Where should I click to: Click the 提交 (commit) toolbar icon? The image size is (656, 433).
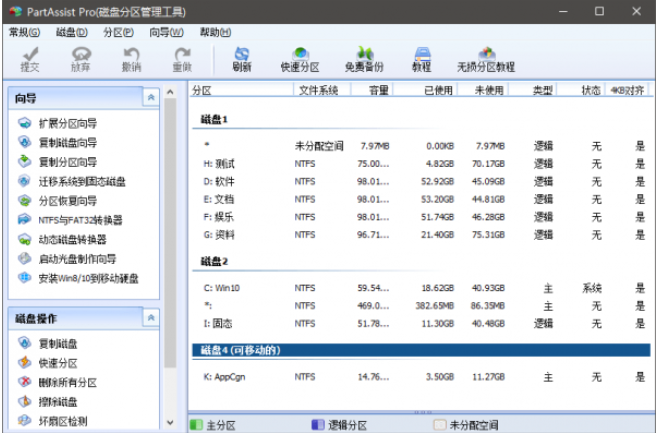pyautogui.click(x=30, y=59)
